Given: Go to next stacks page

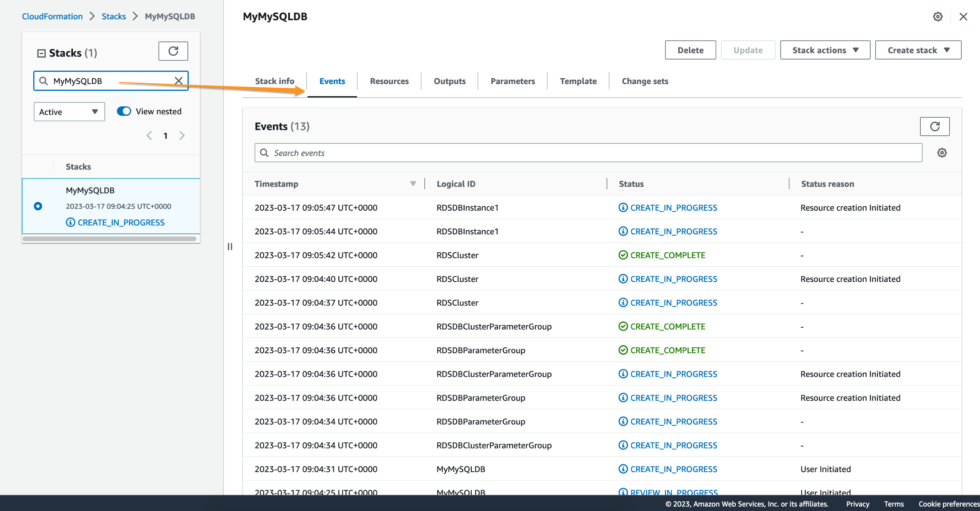Looking at the screenshot, I should click(x=182, y=136).
